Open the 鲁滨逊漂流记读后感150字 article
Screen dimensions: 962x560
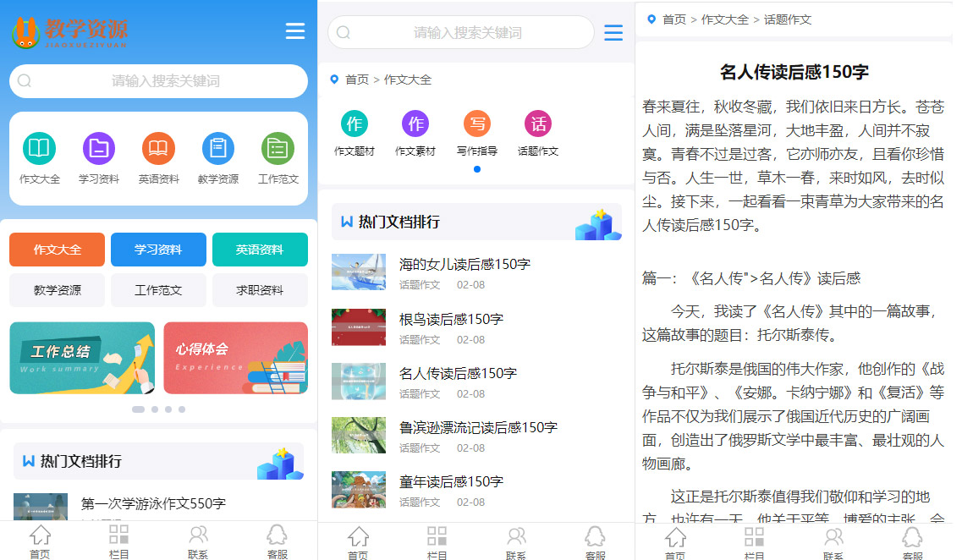478,427
